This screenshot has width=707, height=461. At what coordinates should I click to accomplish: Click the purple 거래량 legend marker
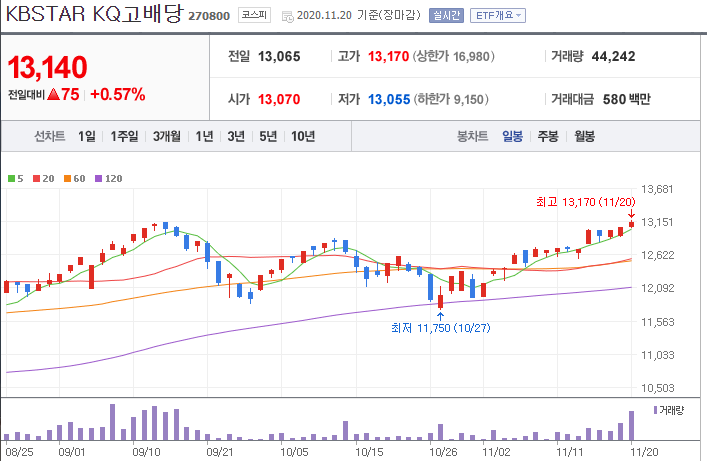pyautogui.click(x=655, y=410)
